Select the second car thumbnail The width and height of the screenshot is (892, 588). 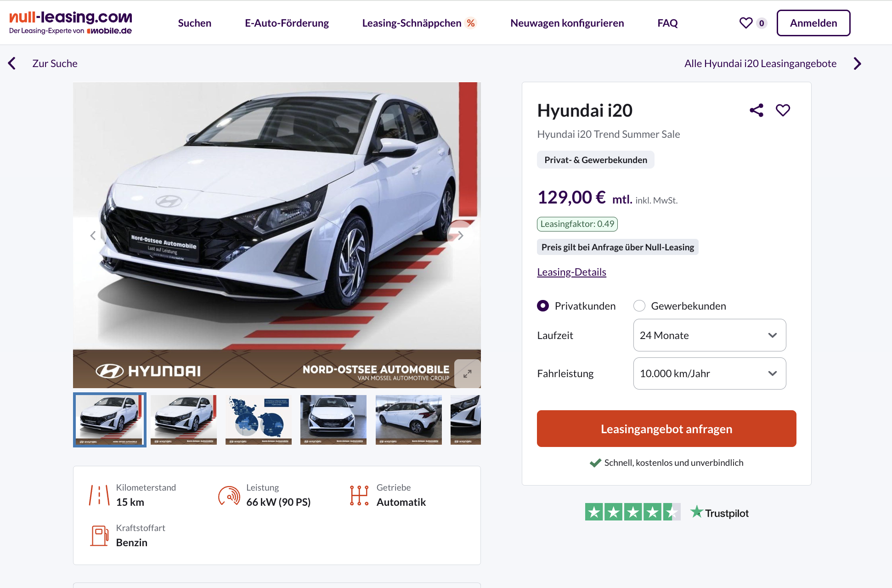click(184, 420)
